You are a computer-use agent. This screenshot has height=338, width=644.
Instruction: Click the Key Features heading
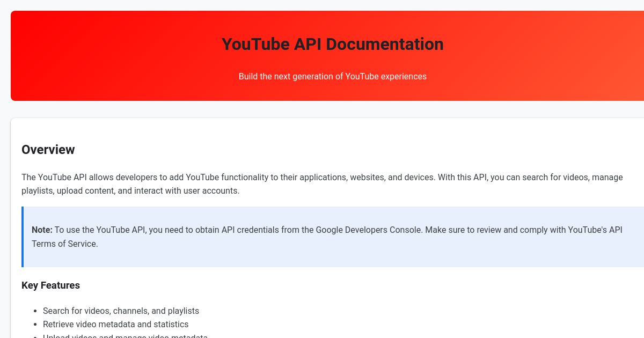50,285
